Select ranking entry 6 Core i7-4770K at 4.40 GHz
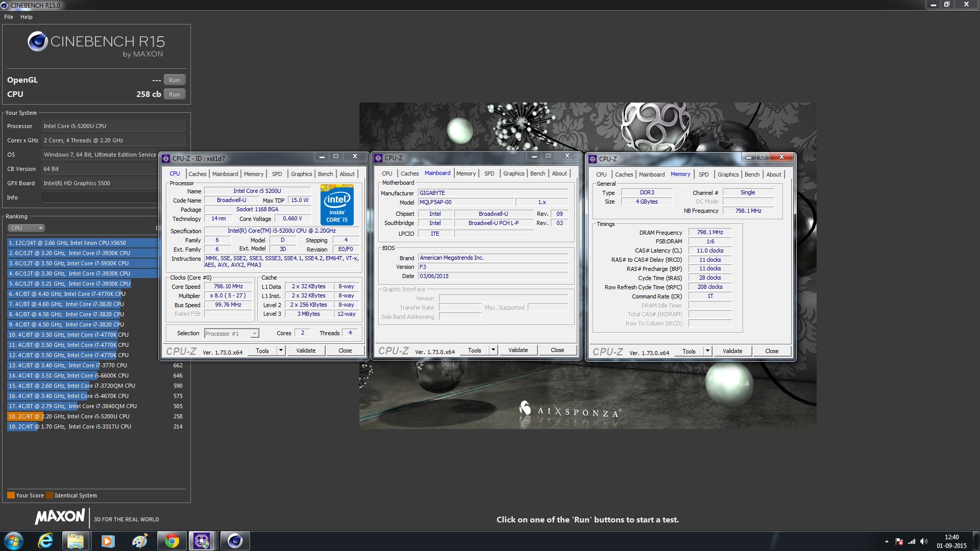 point(83,294)
